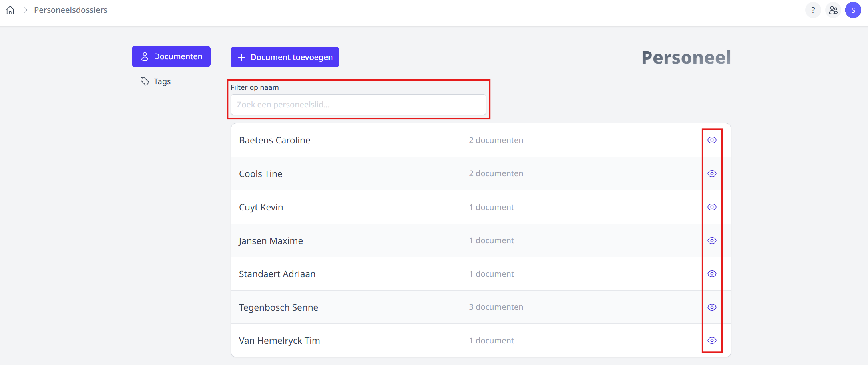This screenshot has height=365, width=868.
Task: Open the Baetens Caroline row
Action: tap(275, 140)
